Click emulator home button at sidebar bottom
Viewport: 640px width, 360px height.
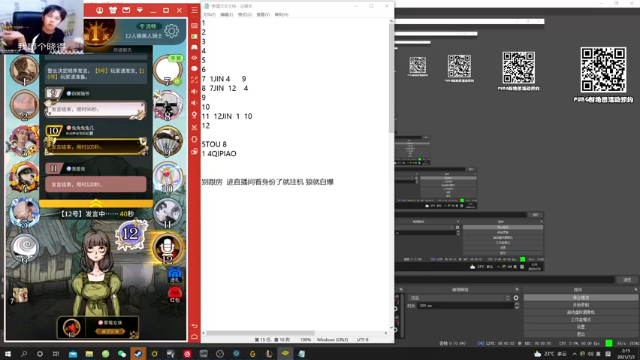pos(194,337)
